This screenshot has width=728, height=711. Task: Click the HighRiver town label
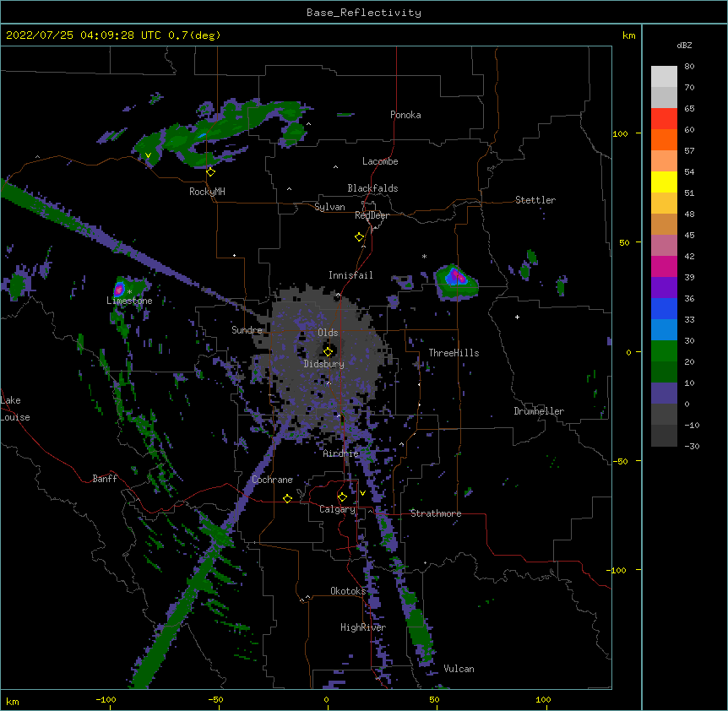point(363,627)
